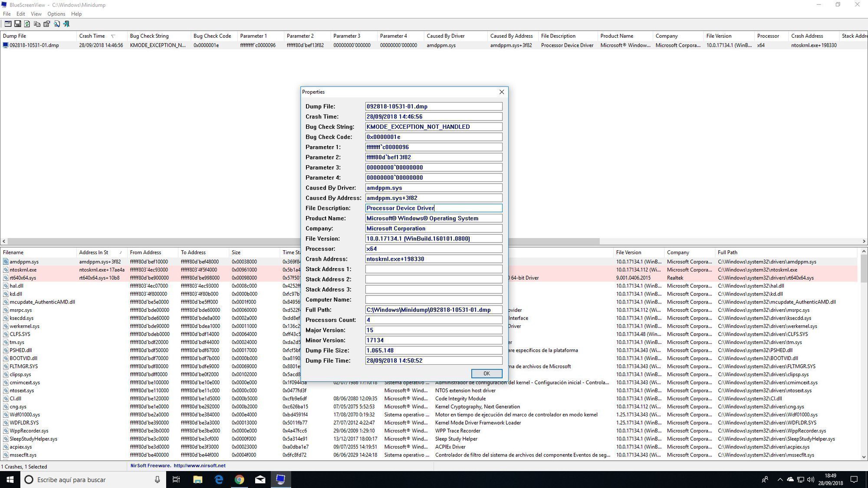The image size is (868, 488).
Task: Click the Find icon in toolbar
Action: coord(57,24)
